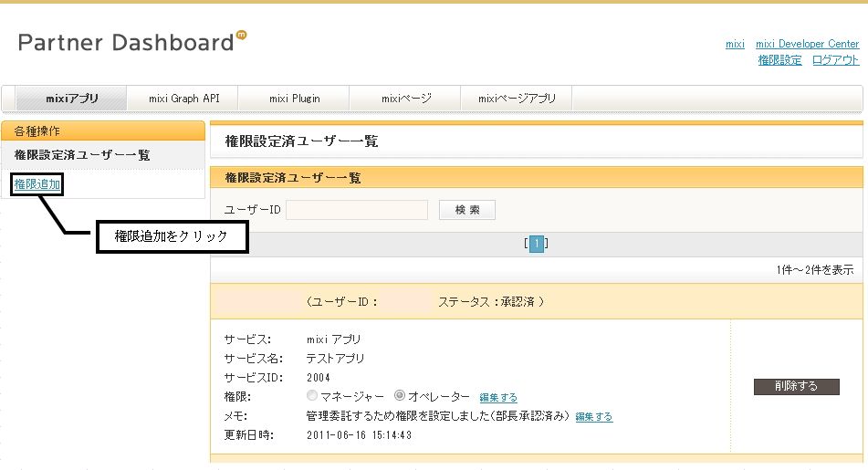Open the 権限設定 link in the header
The width and height of the screenshot is (868, 470).
click(x=779, y=60)
